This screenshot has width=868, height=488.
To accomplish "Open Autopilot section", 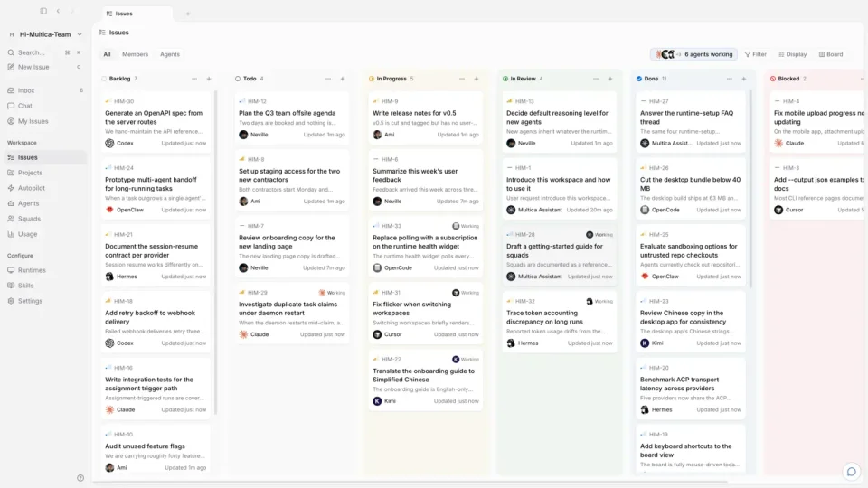I will [44, 188].
